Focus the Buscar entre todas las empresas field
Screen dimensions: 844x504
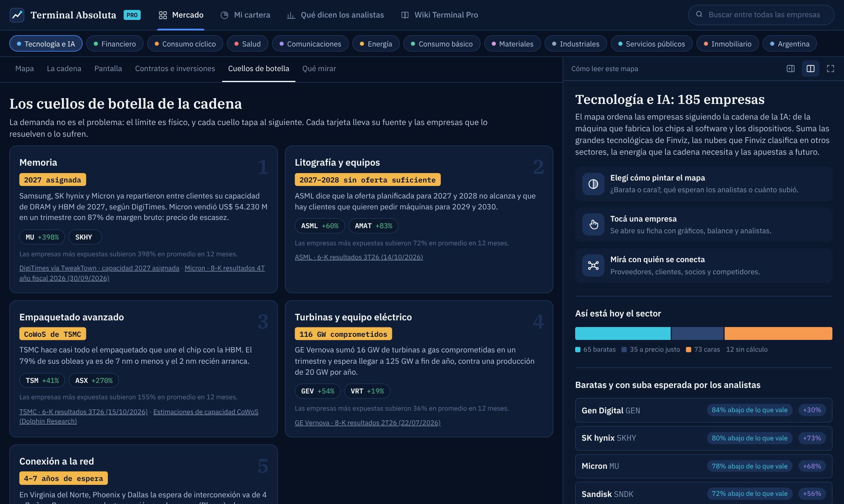click(x=761, y=15)
